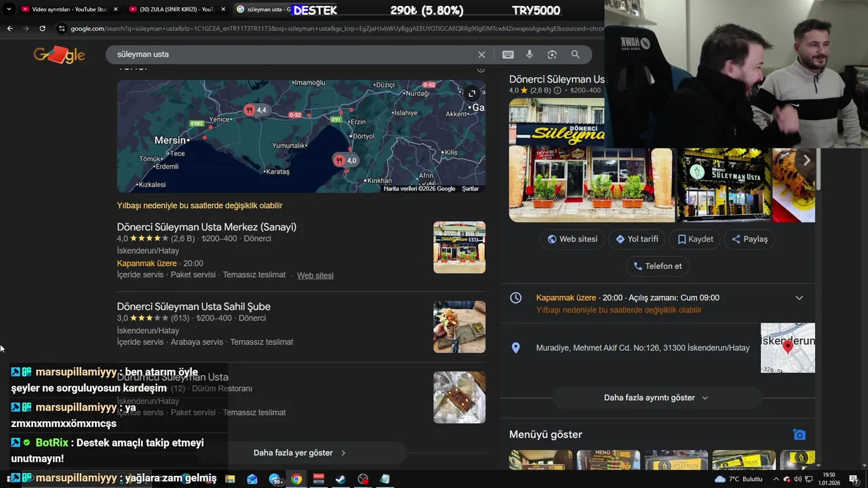Reload the current page
The image size is (868, 488).
(x=42, y=28)
